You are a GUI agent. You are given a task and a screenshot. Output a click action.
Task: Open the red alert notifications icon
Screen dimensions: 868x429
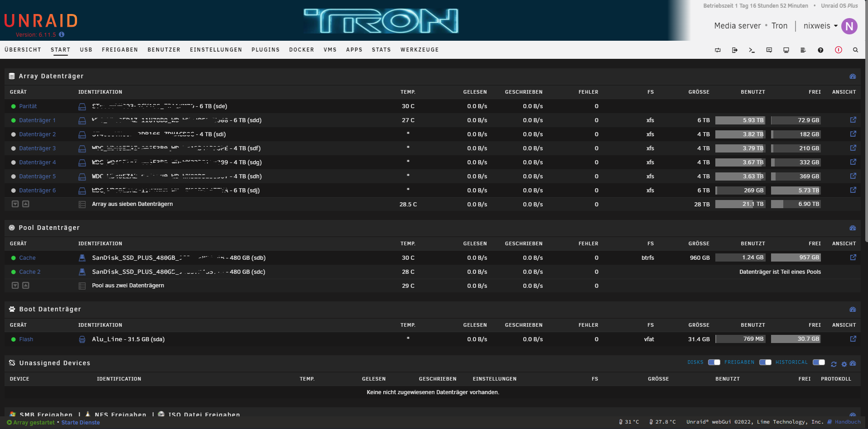coord(839,50)
